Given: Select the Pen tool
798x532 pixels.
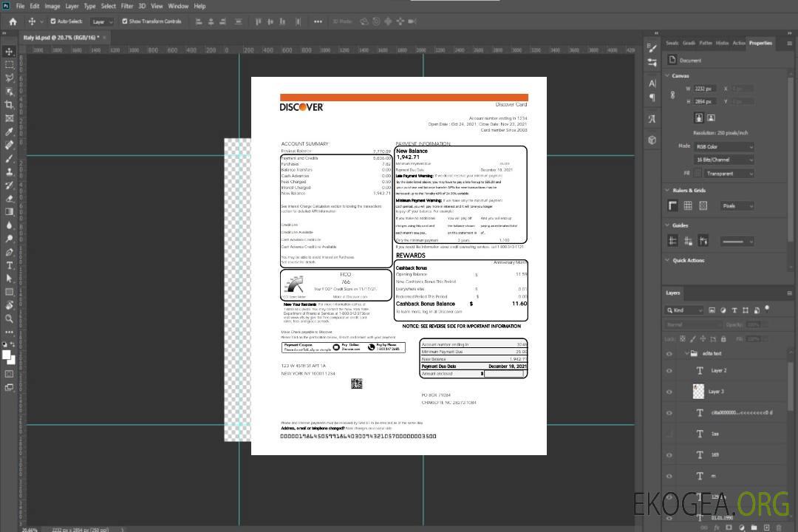Looking at the screenshot, I should pyautogui.click(x=9, y=252).
